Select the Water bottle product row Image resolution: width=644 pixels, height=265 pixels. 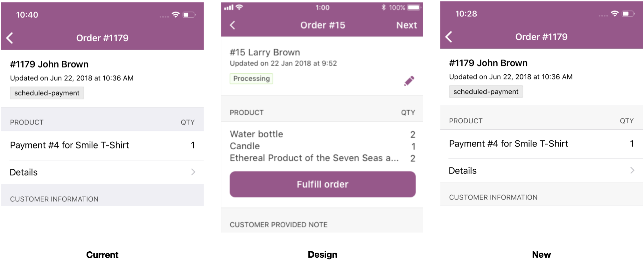(x=256, y=134)
